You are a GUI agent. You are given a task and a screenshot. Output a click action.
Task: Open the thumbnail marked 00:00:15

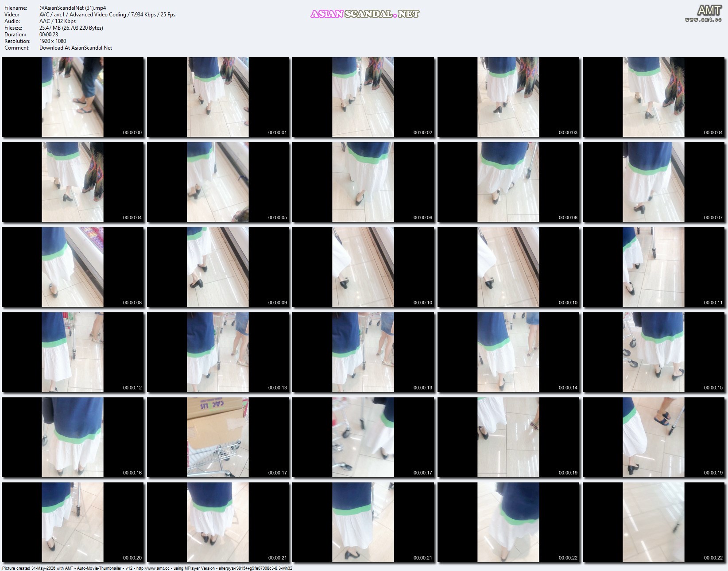tap(654, 352)
